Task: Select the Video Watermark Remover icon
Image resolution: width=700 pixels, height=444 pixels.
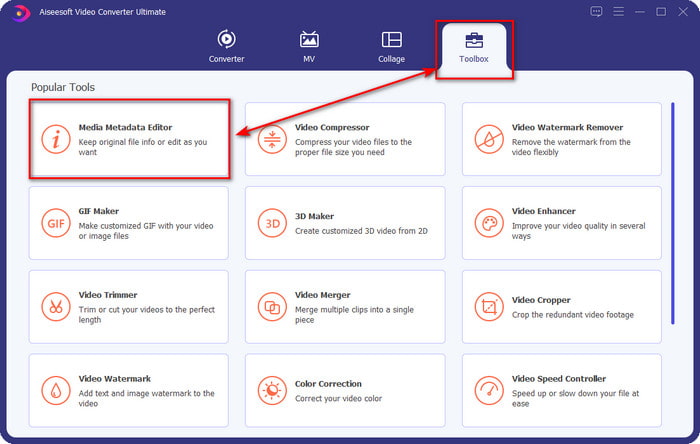Action: tap(488, 140)
